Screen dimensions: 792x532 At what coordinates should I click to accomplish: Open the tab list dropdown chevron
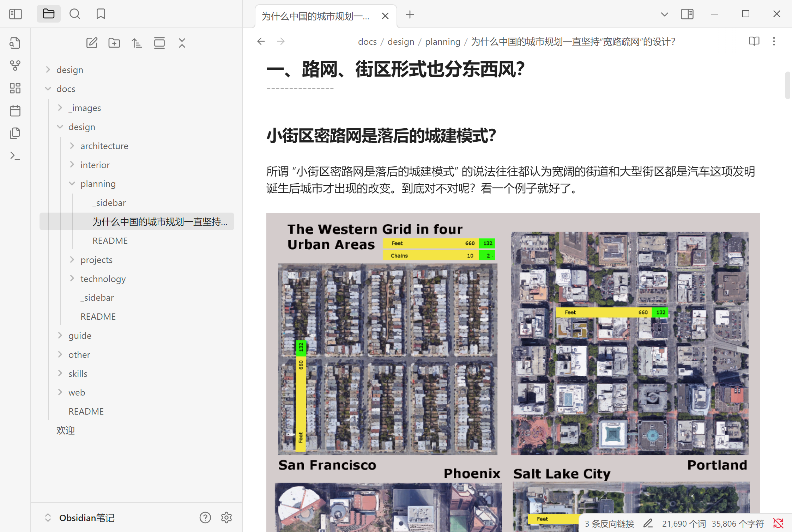coord(664,14)
